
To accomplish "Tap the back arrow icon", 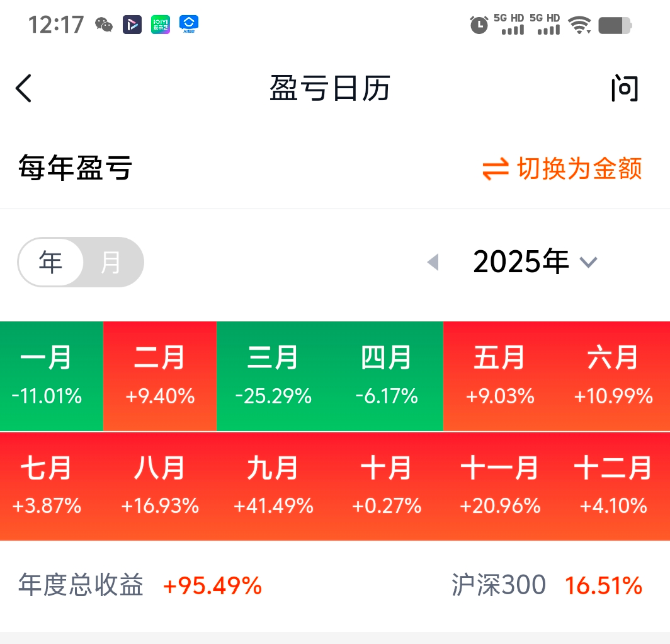I will pos(24,88).
